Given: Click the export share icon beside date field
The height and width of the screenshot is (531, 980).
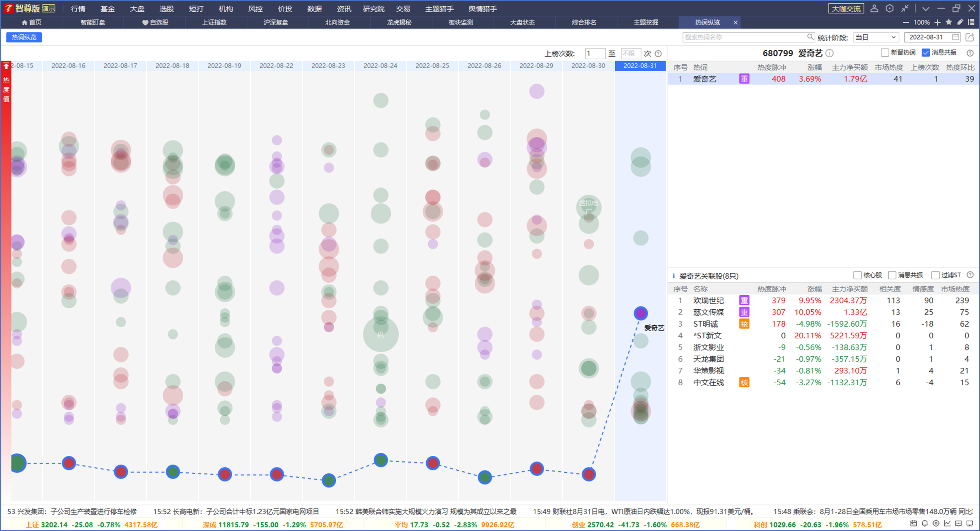Looking at the screenshot, I should click(x=970, y=37).
